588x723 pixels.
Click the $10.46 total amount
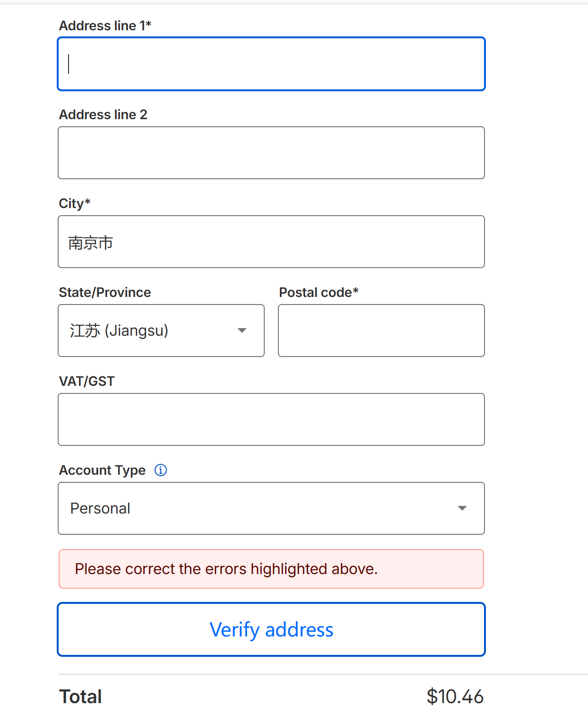pos(455,697)
